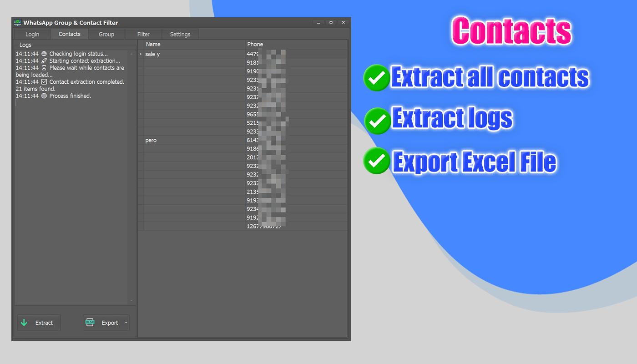Open the Settings tab
Viewport: 637px width, 364px height.
point(180,34)
